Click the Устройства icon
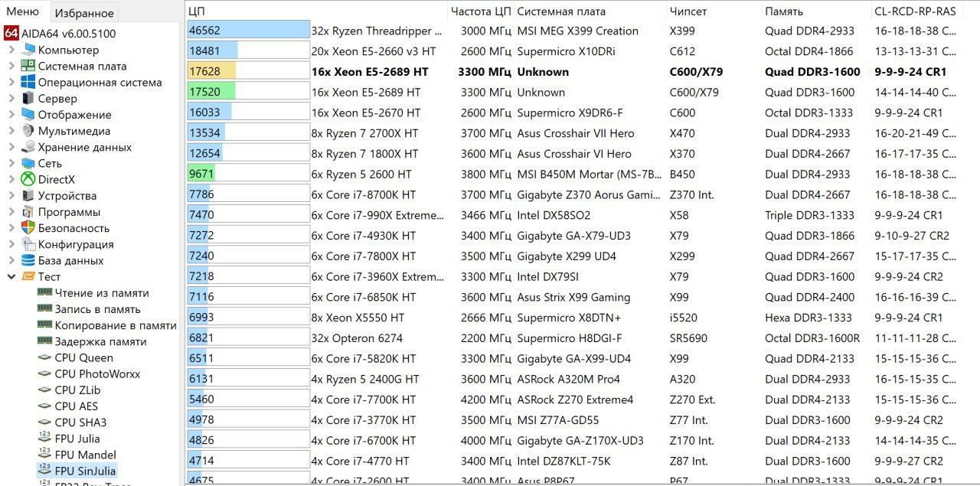980x486 pixels. point(28,196)
